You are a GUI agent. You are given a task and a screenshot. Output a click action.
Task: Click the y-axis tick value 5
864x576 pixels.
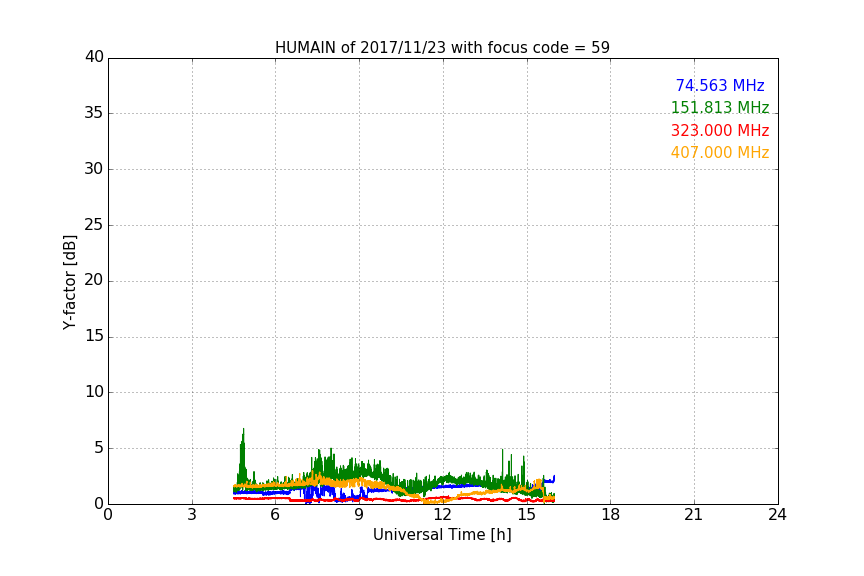tap(99, 448)
